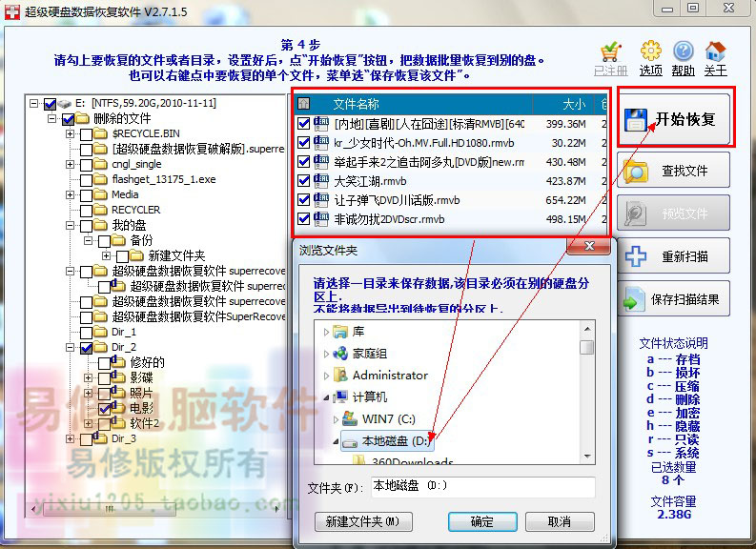Select the 软件2 folder in tree
This screenshot has width=756, height=549.
pos(145,423)
